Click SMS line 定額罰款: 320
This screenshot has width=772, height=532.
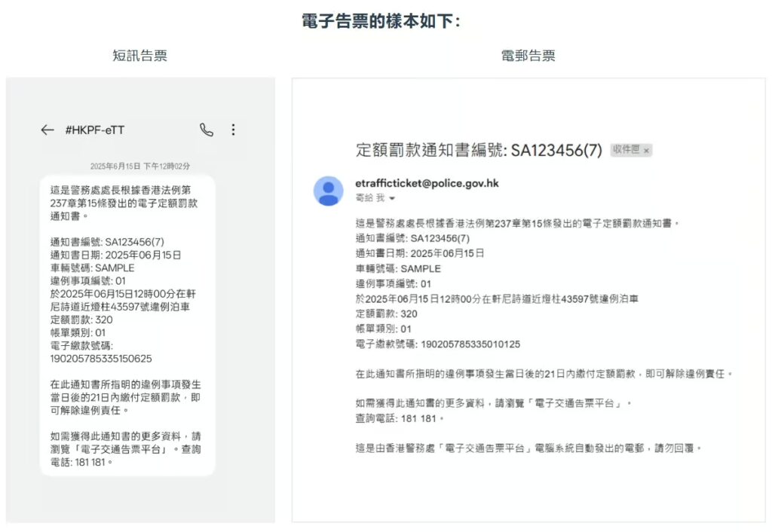click(81, 320)
